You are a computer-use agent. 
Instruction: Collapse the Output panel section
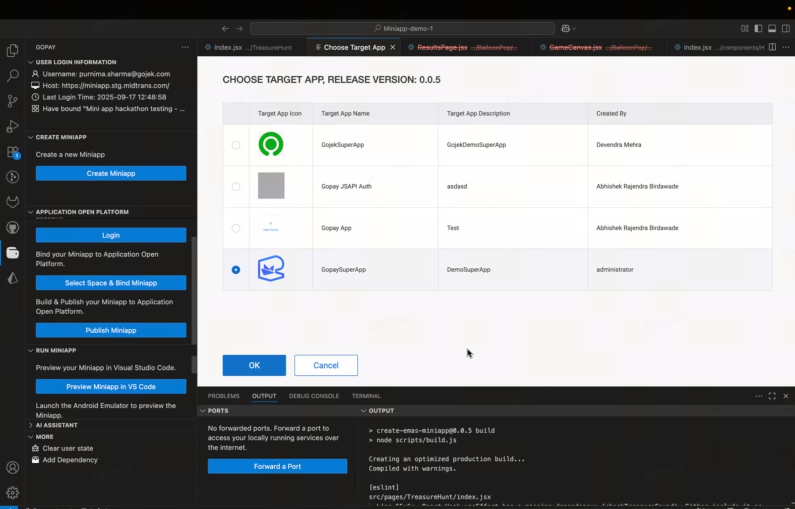pyautogui.click(x=364, y=411)
